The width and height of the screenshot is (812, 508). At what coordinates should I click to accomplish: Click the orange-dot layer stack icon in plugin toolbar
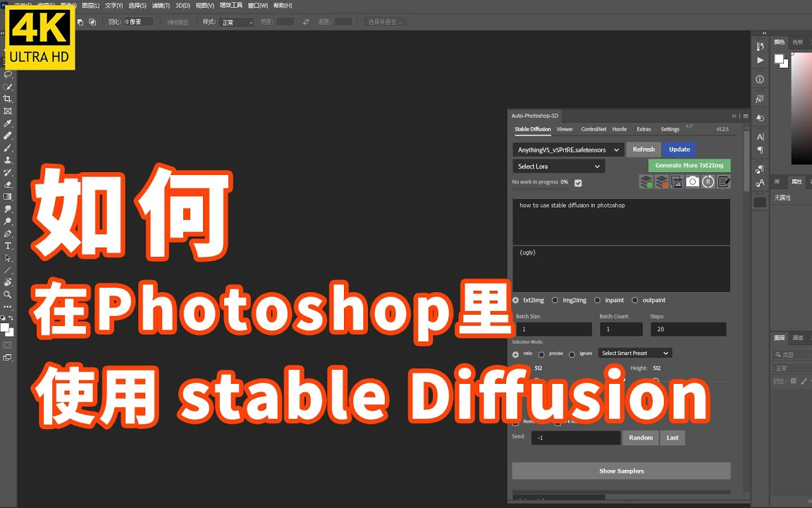pyautogui.click(x=661, y=181)
